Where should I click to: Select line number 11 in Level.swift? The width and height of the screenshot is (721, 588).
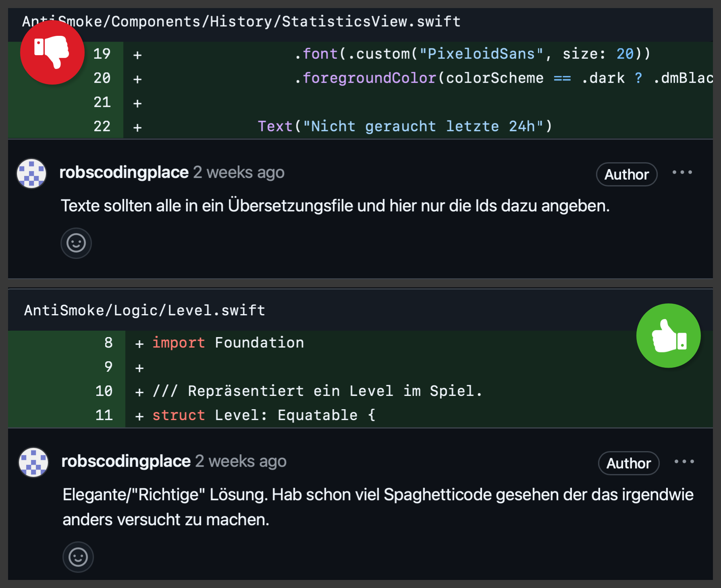(x=104, y=415)
